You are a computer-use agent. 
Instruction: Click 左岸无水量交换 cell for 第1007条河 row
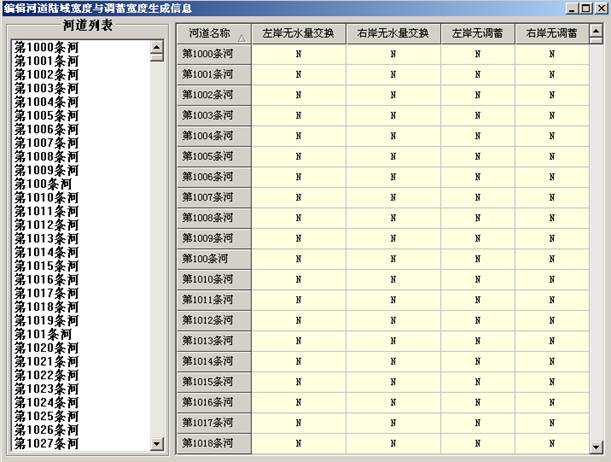[298, 197]
